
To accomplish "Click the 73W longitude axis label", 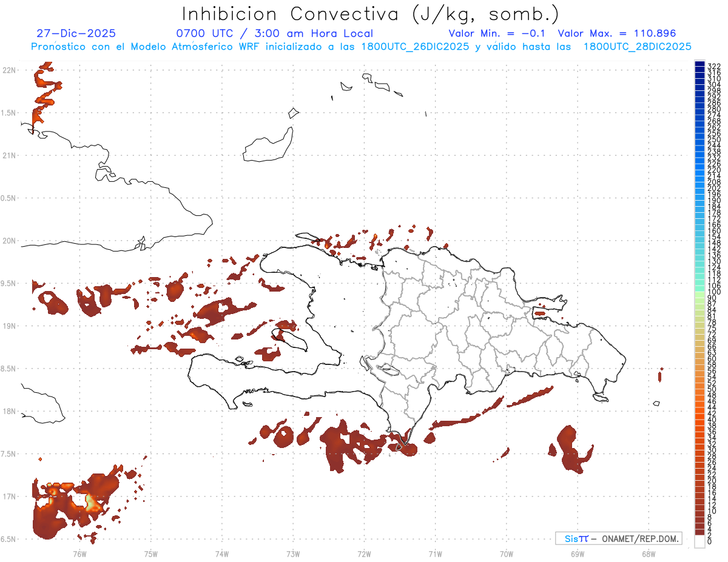I will click(x=293, y=554).
